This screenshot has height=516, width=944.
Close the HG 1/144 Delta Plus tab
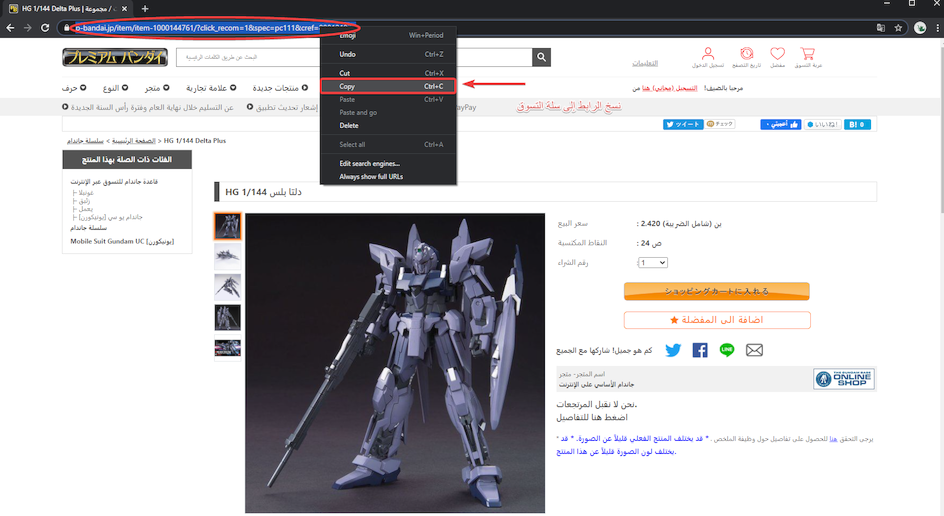click(x=125, y=8)
